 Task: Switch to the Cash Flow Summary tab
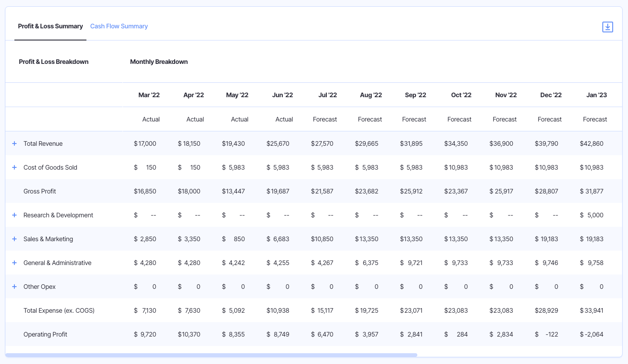click(119, 26)
